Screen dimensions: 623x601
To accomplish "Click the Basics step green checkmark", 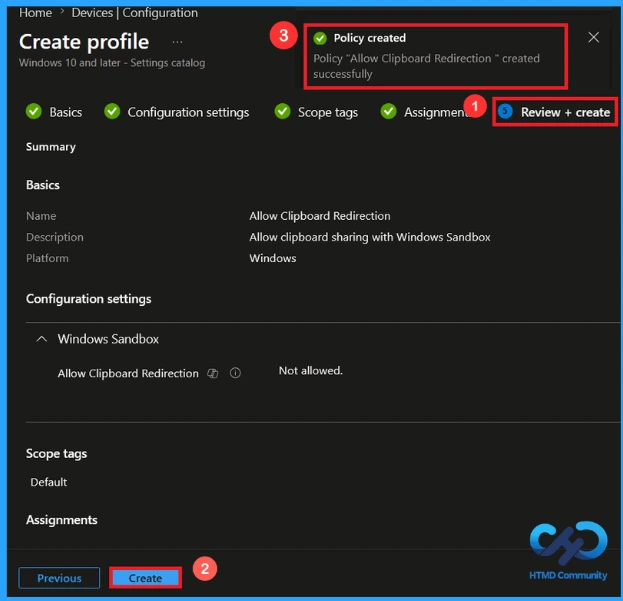I will click(34, 112).
